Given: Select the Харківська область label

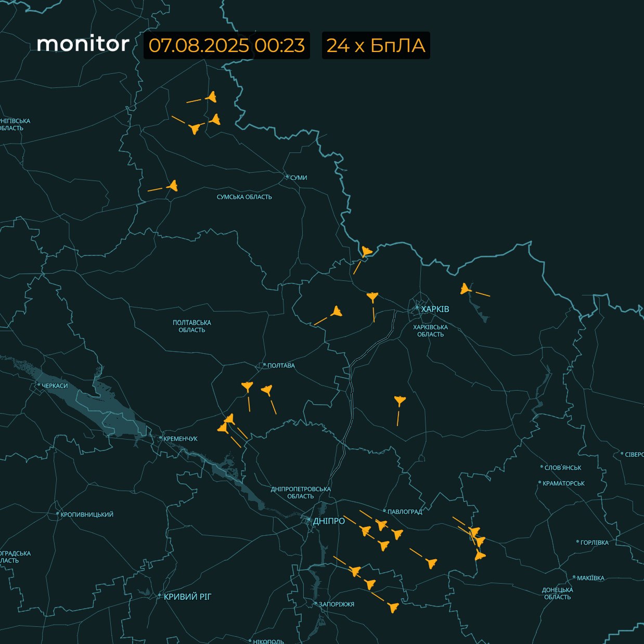Looking at the screenshot, I should 430,331.
